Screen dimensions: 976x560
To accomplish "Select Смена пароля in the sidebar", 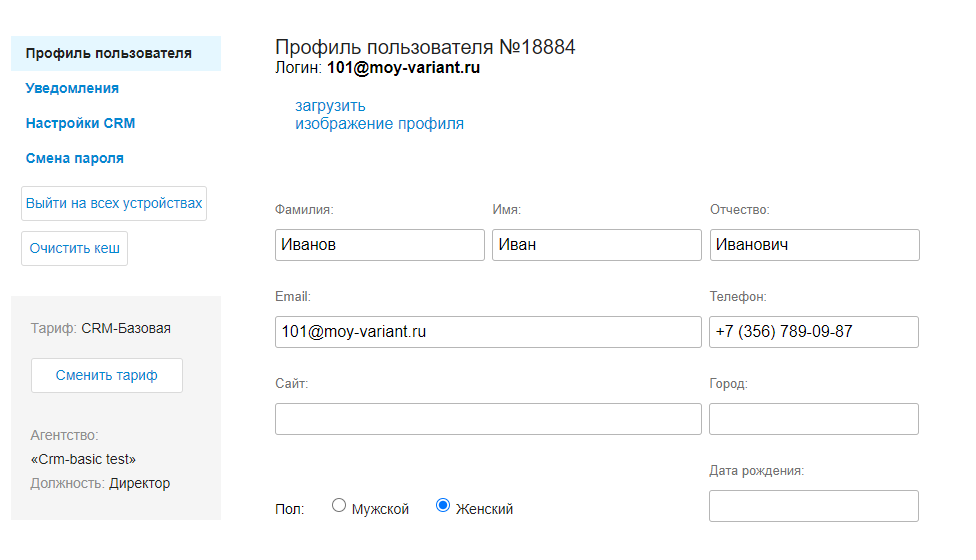I will pos(75,158).
